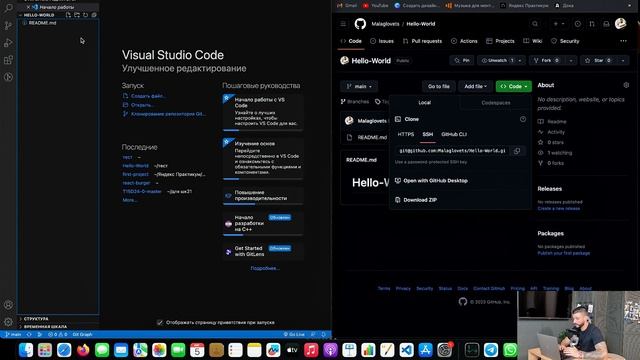This screenshot has height=360, width=640.
Task: Open dropdown arrow next to Star button
Action: 623,60
